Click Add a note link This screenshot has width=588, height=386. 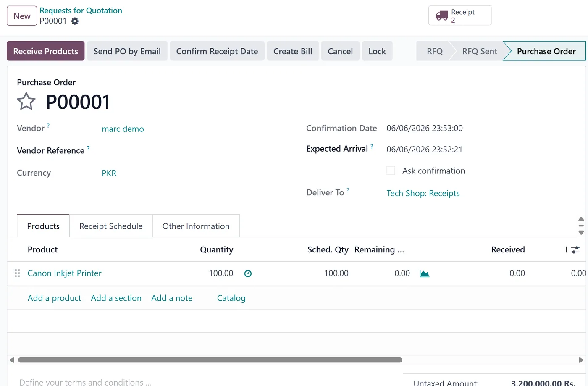(172, 298)
